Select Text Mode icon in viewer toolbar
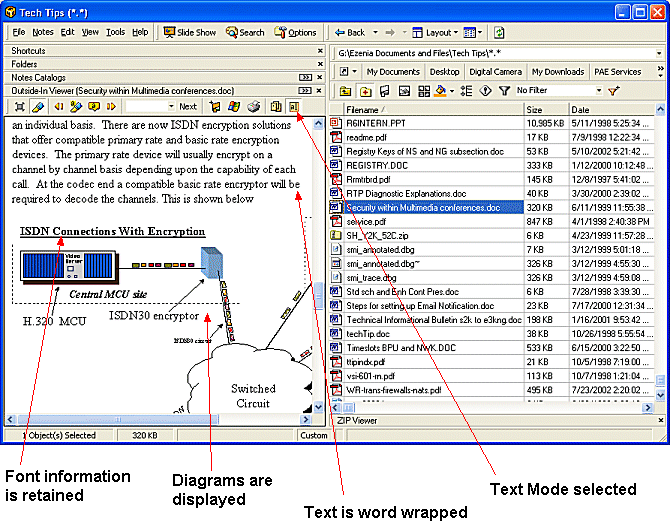Screen dimensions: 670x530 294,106
